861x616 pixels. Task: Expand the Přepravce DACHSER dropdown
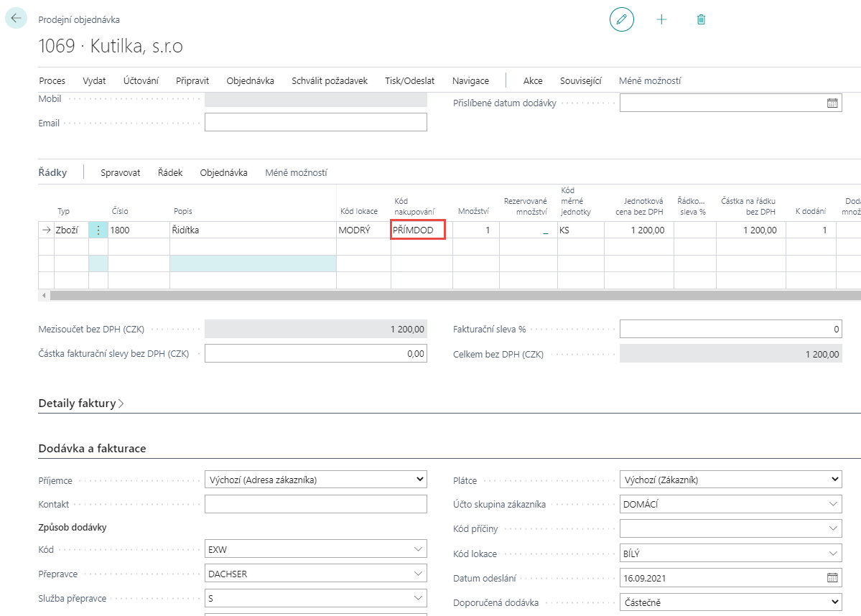click(x=419, y=574)
